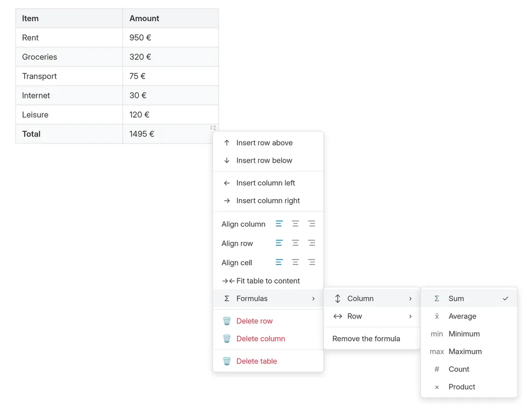Select the Sum formula

point(469,299)
